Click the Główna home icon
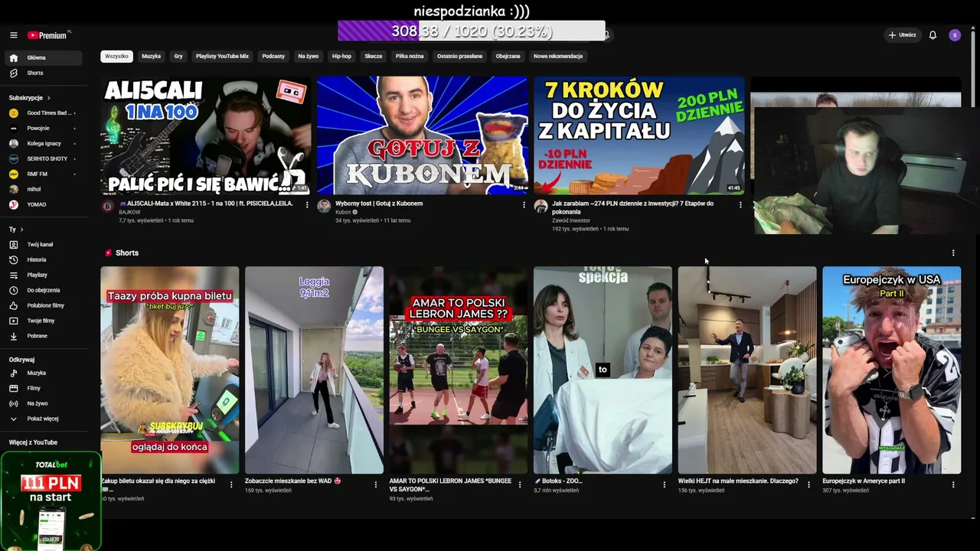980x551 pixels. tap(13, 57)
